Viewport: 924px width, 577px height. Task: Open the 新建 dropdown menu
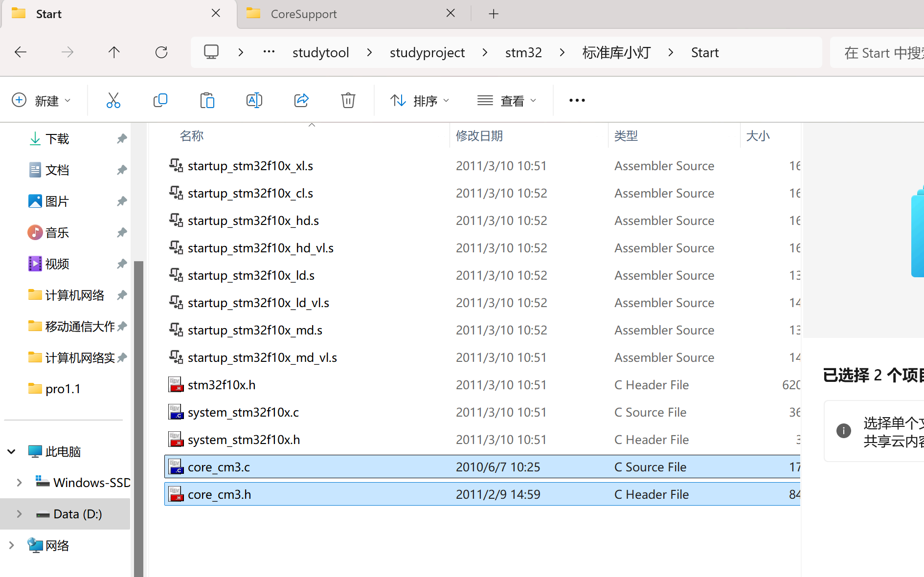point(41,100)
